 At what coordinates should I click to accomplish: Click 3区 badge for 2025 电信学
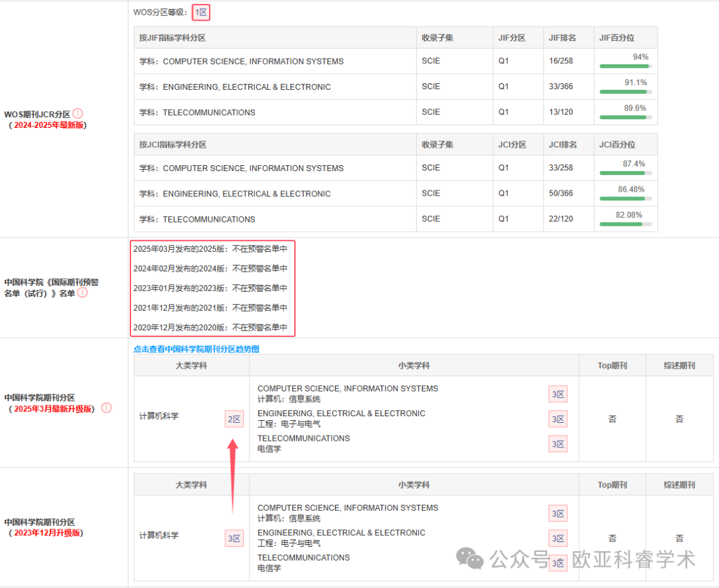click(558, 443)
